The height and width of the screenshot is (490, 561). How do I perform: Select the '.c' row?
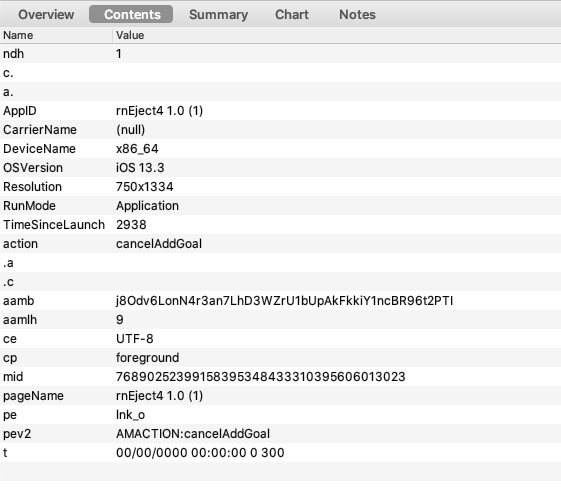coord(280,281)
